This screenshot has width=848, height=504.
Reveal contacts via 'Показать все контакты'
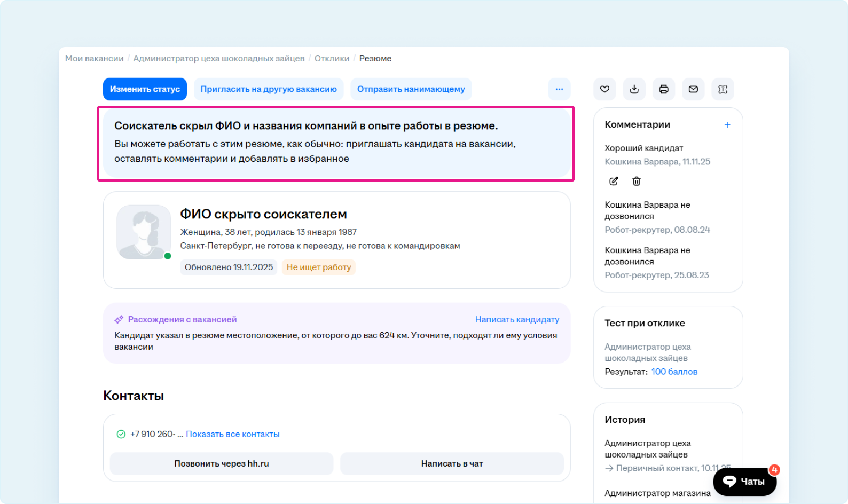[232, 434]
